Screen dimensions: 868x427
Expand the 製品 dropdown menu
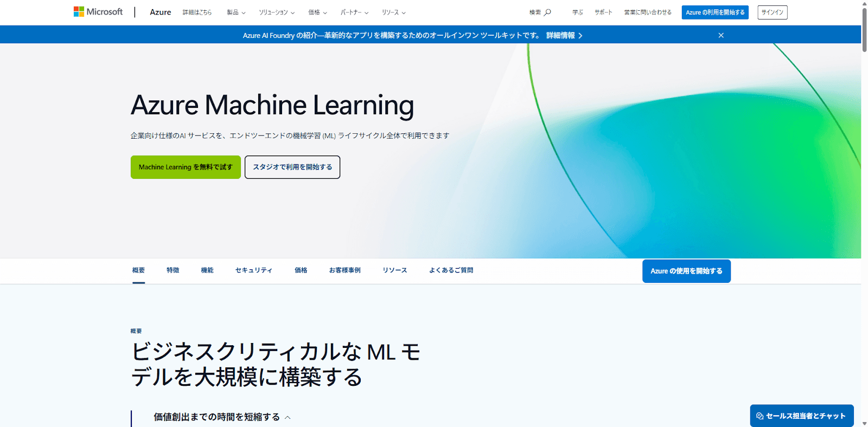[236, 12]
